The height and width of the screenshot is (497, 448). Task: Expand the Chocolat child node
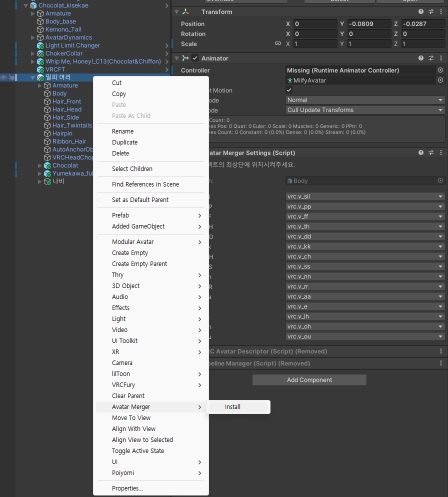[x=39, y=165]
